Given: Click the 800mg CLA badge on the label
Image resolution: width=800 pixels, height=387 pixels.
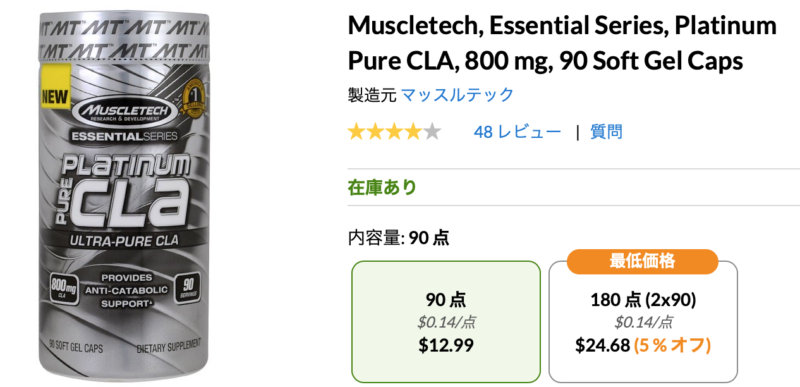Looking at the screenshot, I should click(x=64, y=289).
